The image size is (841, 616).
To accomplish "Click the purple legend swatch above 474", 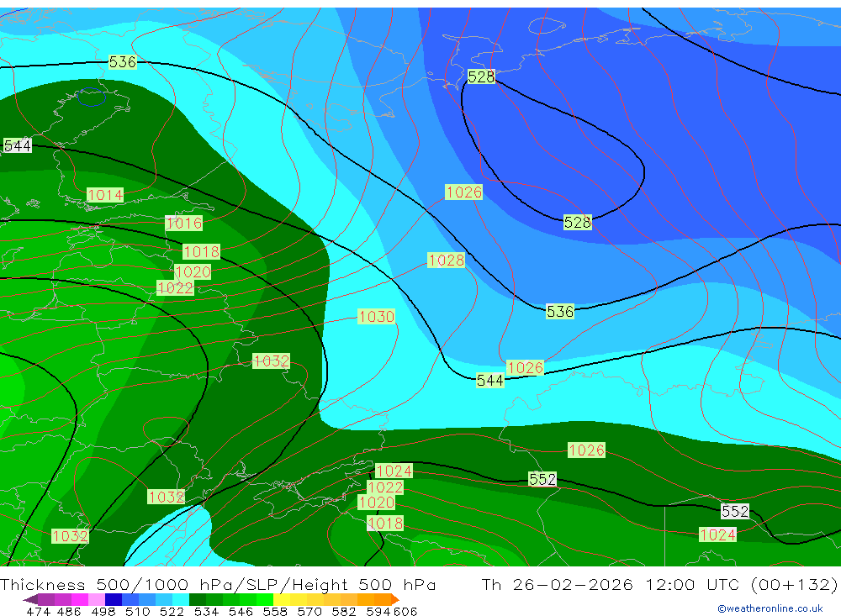I will pyautogui.click(x=45, y=599).
